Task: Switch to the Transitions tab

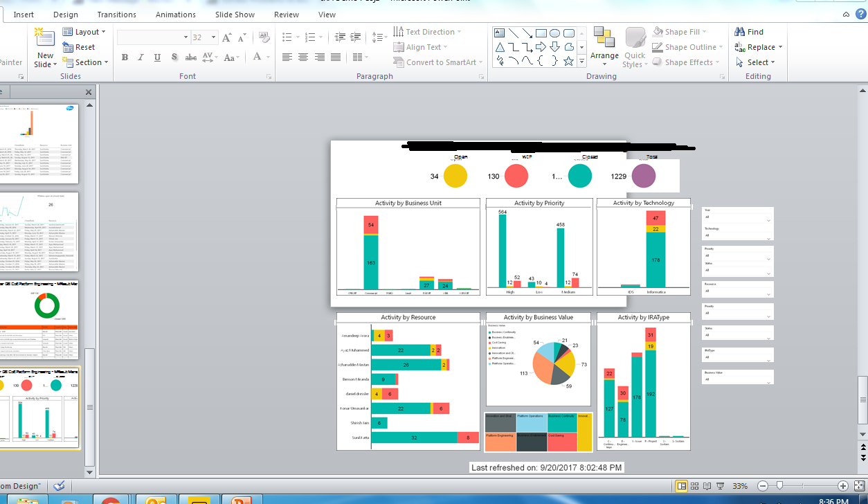Action: click(117, 15)
